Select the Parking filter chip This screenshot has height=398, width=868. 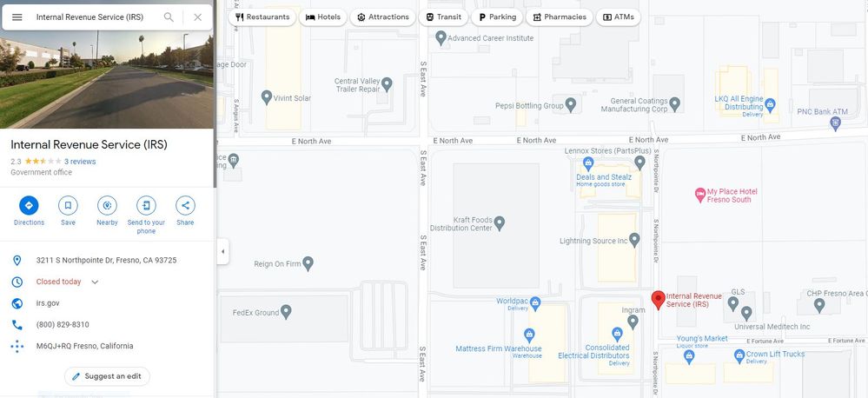[496, 17]
